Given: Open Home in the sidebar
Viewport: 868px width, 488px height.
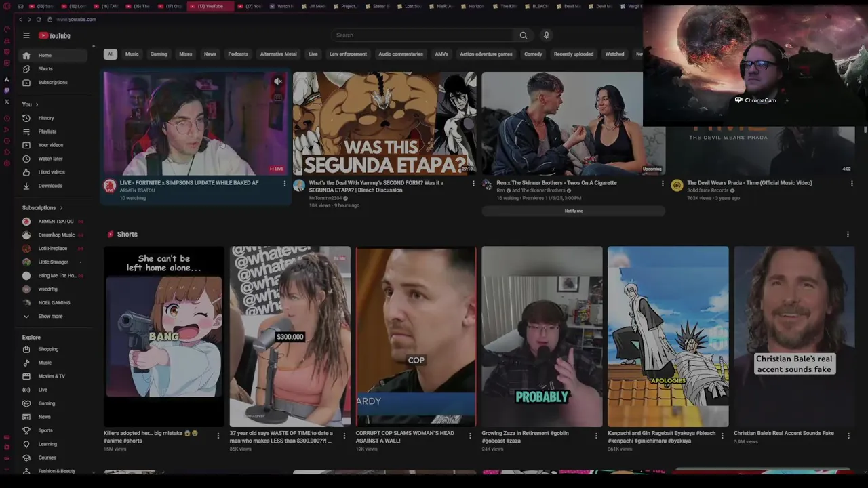Looking at the screenshot, I should [54, 56].
